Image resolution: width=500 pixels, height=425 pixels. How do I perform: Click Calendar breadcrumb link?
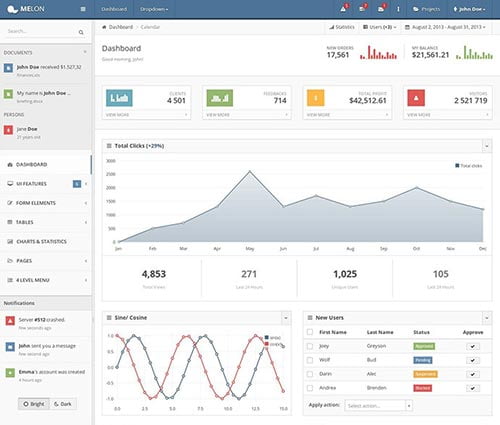click(x=150, y=27)
